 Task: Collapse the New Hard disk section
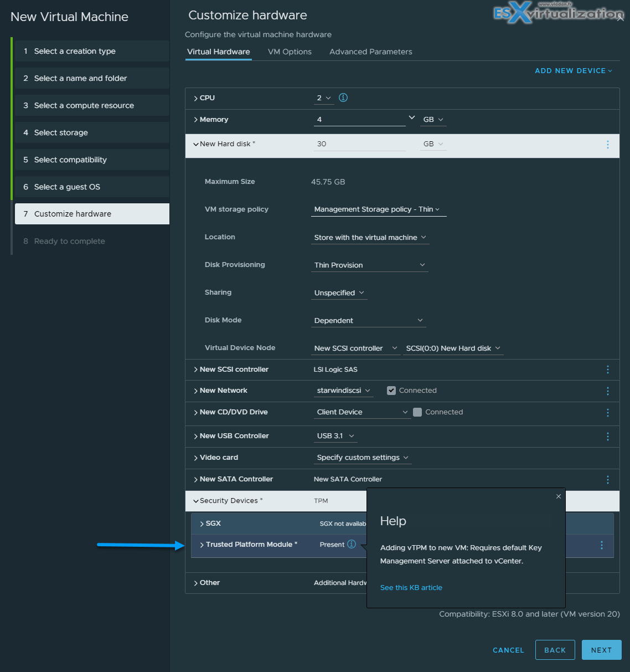pyautogui.click(x=196, y=144)
